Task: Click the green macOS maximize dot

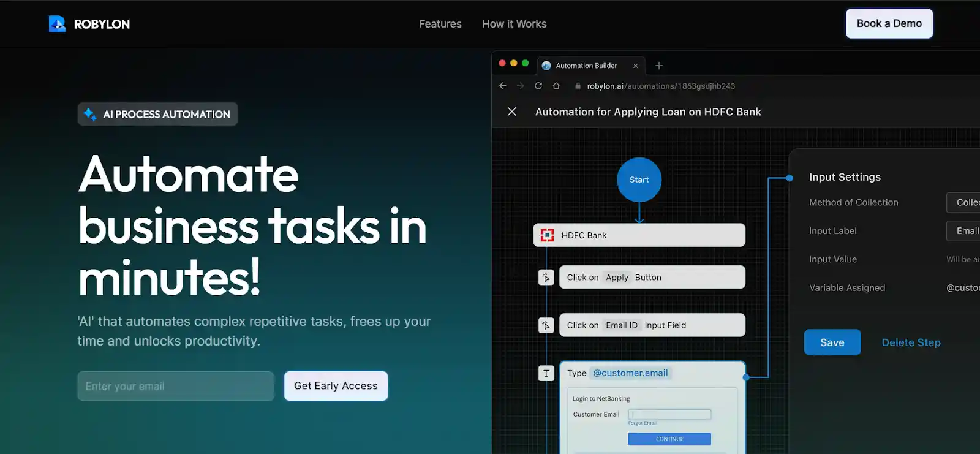Action: 525,63
